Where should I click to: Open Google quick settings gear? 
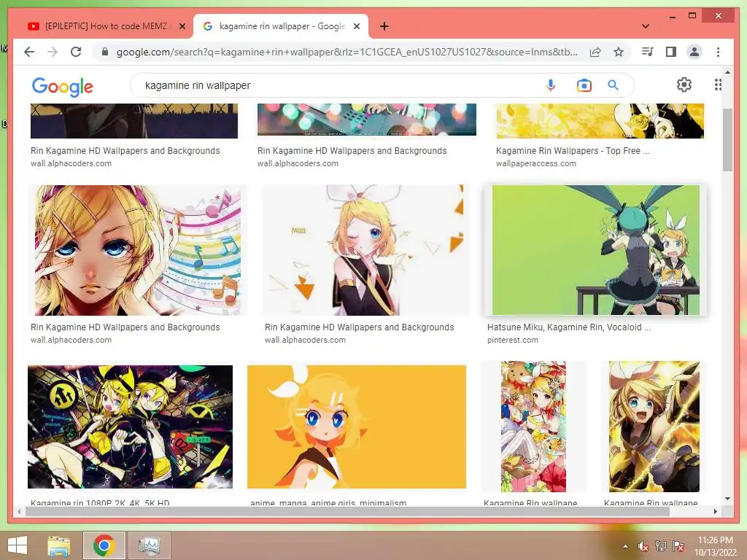pos(684,85)
